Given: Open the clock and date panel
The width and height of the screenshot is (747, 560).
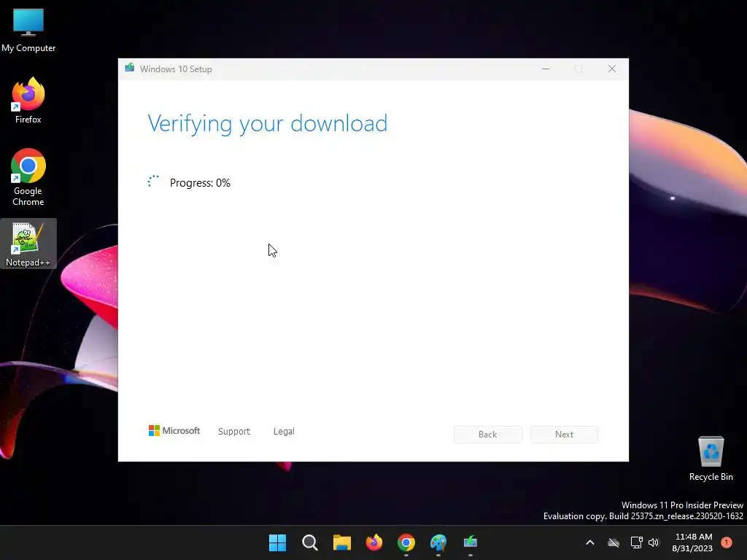Looking at the screenshot, I should click(x=692, y=542).
